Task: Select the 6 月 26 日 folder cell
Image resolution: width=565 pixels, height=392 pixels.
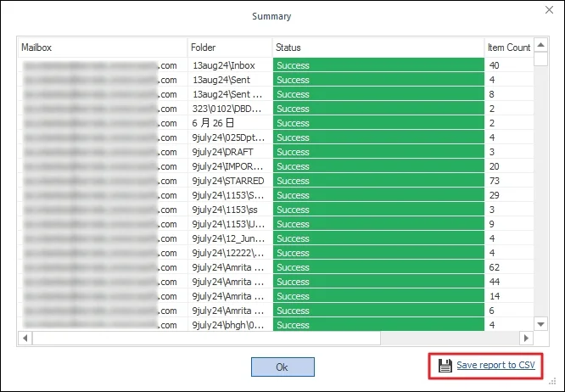Action: (x=230, y=123)
